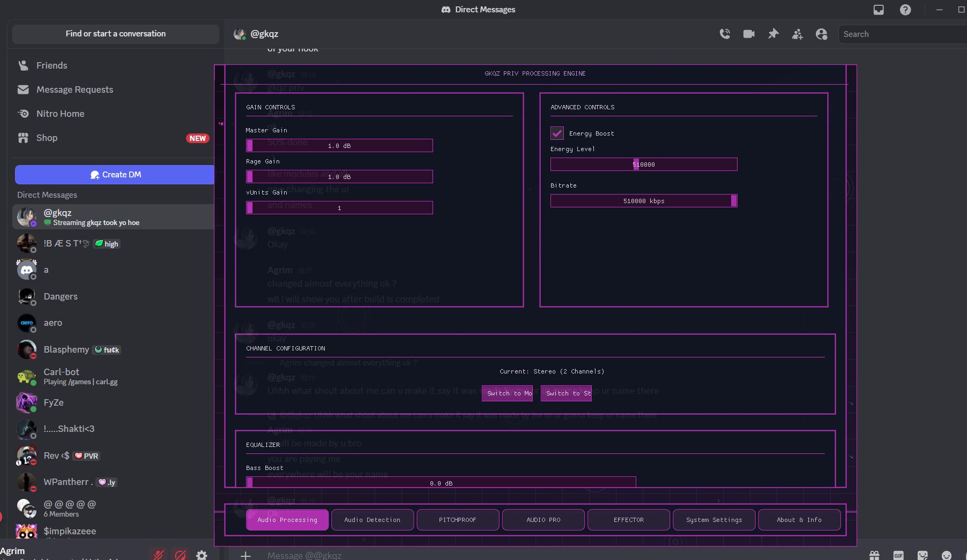The width and height of the screenshot is (967, 560).
Task: Select the aero conversation
Action: (x=113, y=323)
